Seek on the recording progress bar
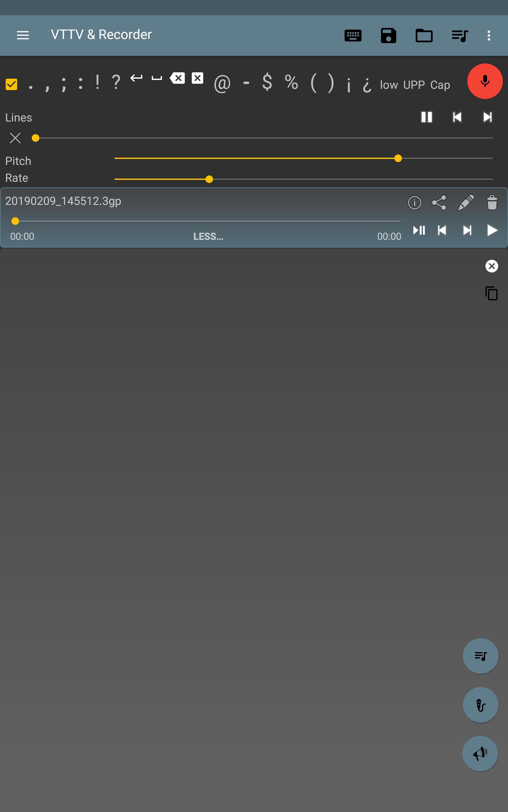The height and width of the screenshot is (812, 508). point(206,221)
